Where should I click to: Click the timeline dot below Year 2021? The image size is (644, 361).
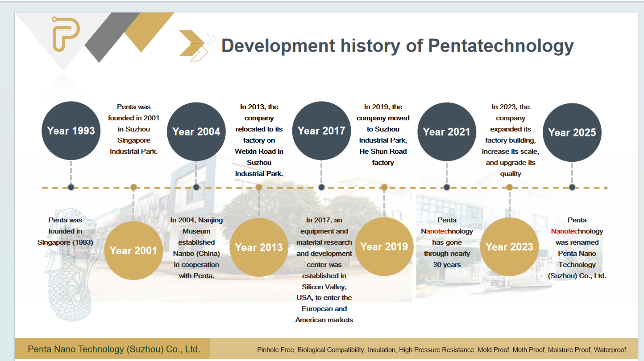[447, 187]
